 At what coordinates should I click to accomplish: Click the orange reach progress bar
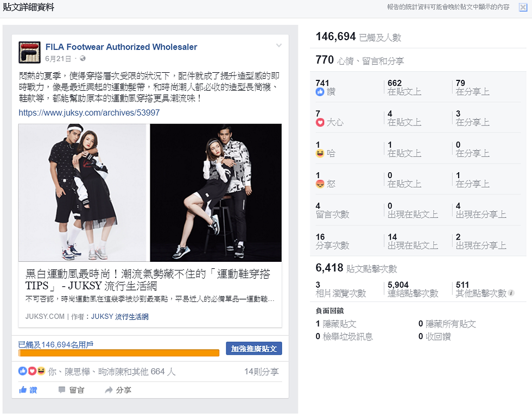119,353
